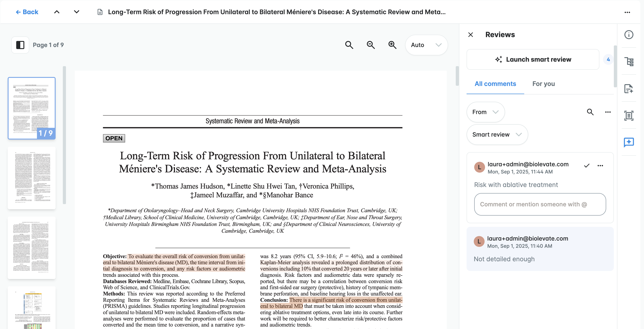Launch smart review
Viewport: 644px width, 329px height.
click(533, 59)
